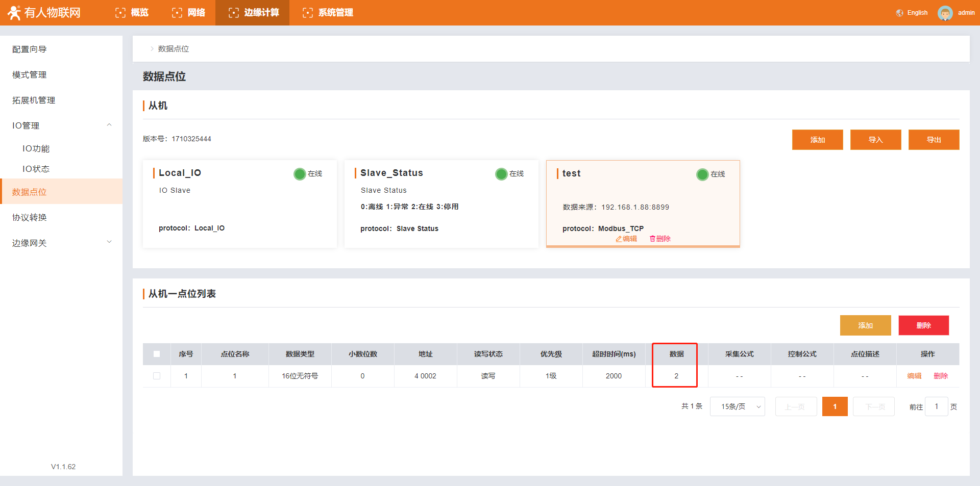The height and width of the screenshot is (486, 980).
Task: Expand the 边缘网关 sidebar section
Action: click(x=109, y=242)
